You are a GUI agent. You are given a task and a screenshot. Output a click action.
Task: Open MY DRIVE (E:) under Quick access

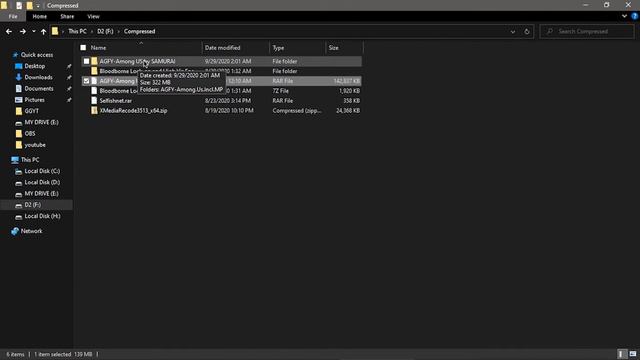(41, 122)
